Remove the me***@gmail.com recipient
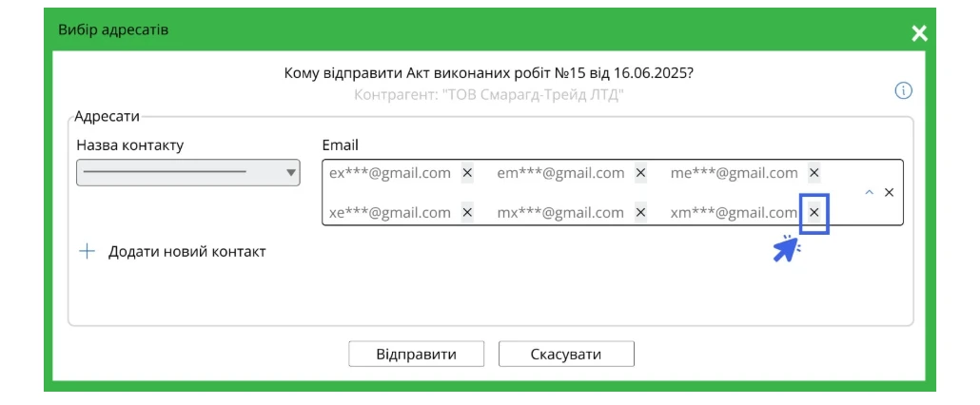The width and height of the screenshot is (980, 405). (813, 173)
